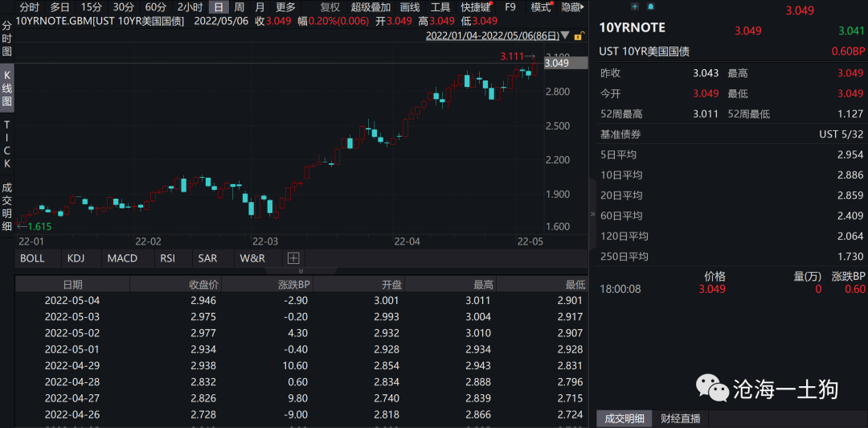
Task: Switch to bottom 成交明细 tab in right panel
Action: point(624,418)
